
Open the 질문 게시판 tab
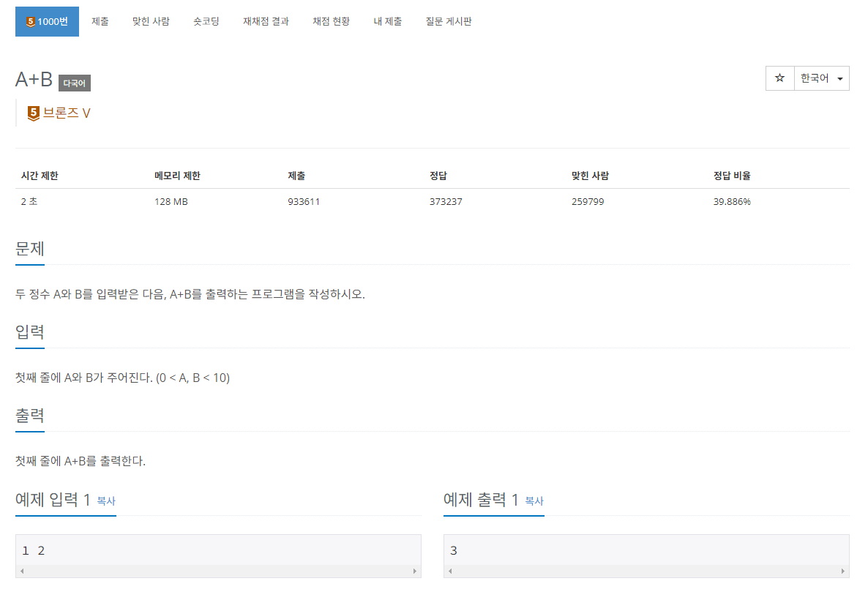449,21
